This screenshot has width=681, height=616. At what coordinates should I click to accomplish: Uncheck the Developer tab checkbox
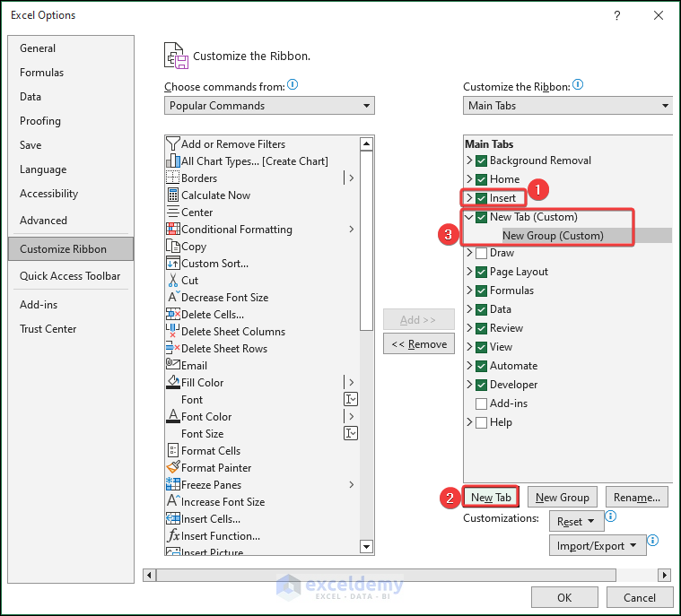pos(481,385)
